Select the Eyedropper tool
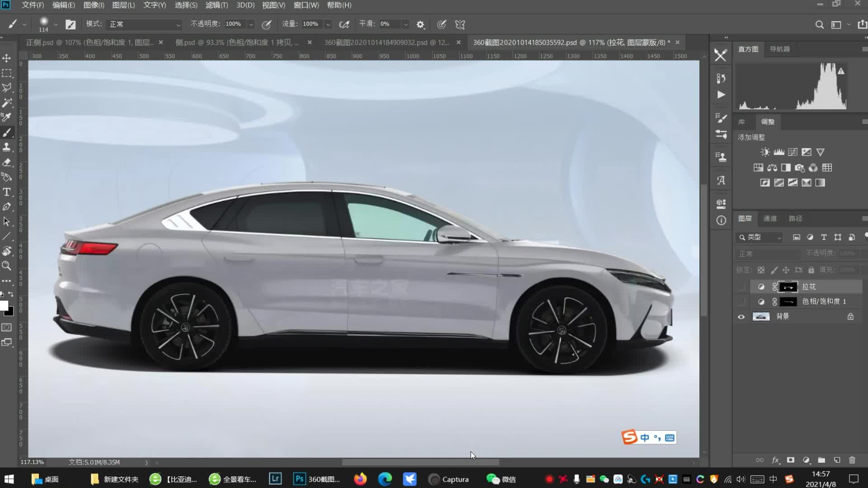The image size is (868, 488). click(7, 117)
